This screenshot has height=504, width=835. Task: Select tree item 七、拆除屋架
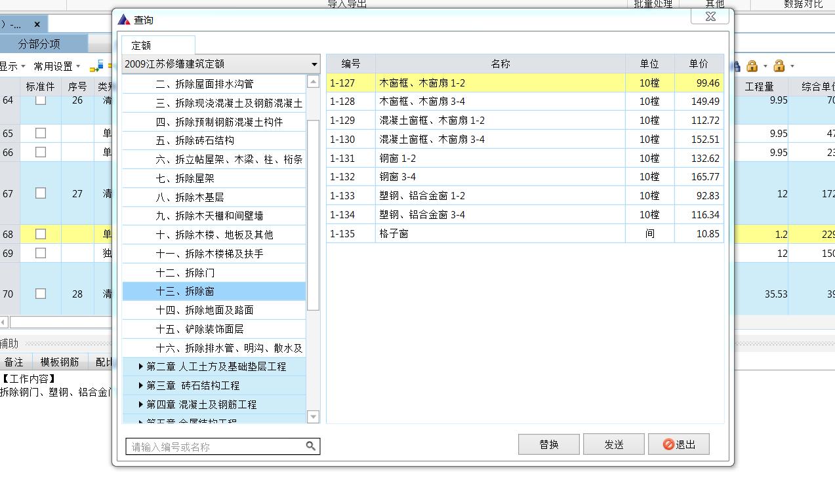[214, 178]
